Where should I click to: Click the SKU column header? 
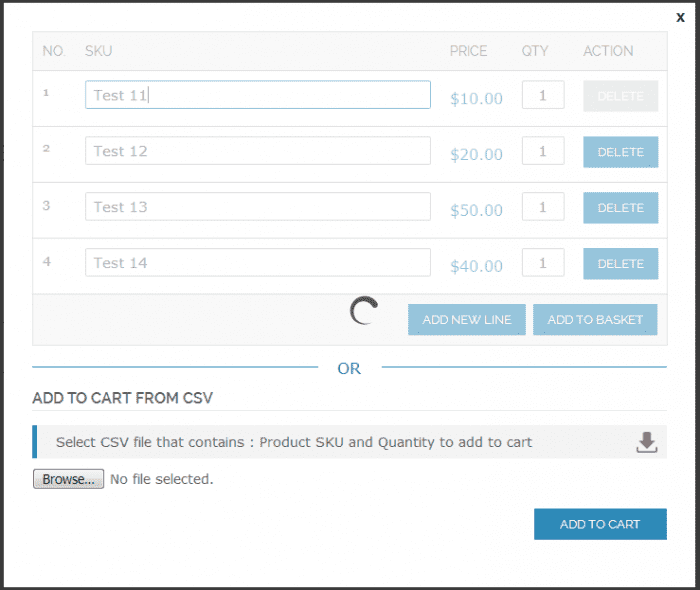[99, 51]
